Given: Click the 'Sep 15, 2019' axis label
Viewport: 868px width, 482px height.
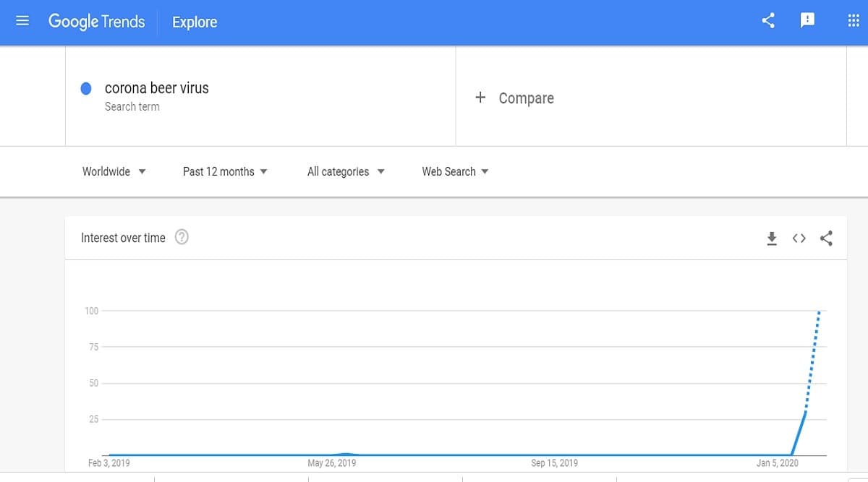Looking at the screenshot, I should coord(555,463).
